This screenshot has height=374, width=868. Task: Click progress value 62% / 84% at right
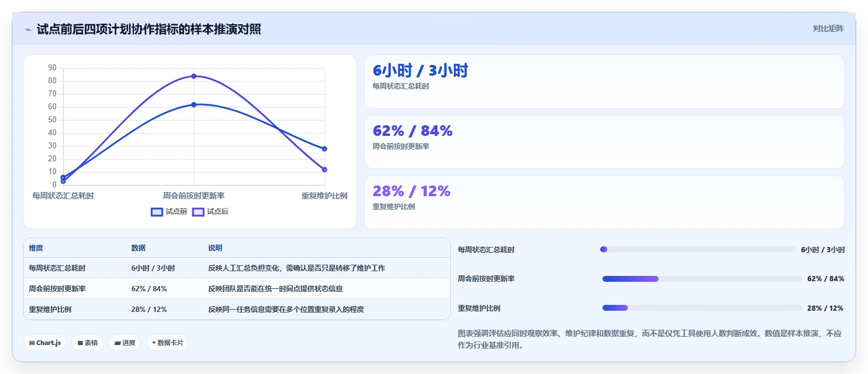coord(826,279)
